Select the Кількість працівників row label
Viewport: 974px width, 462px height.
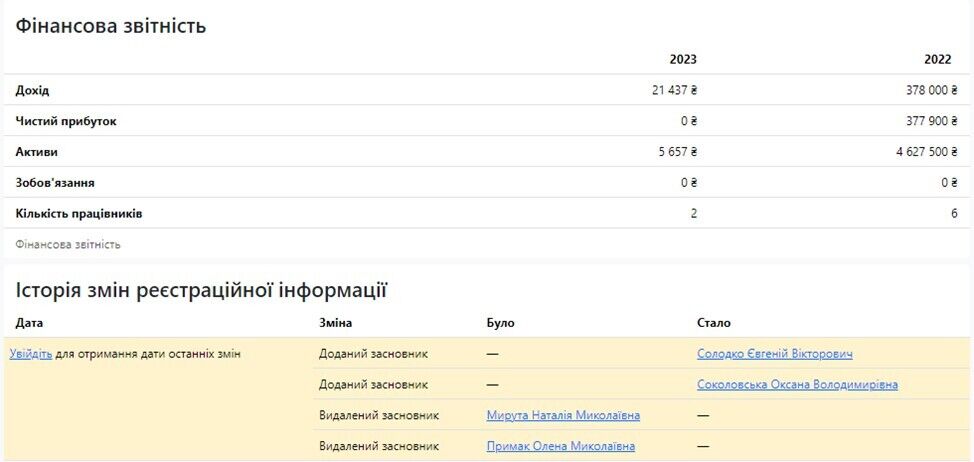79,214
